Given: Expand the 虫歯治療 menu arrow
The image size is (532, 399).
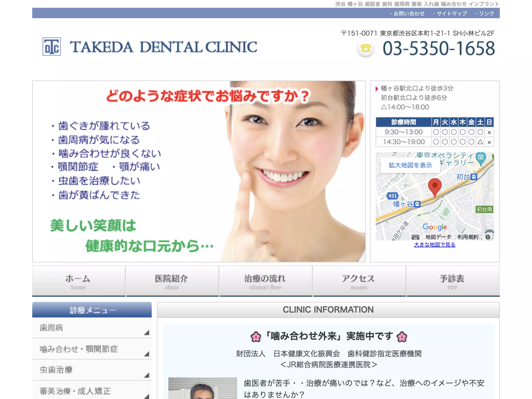Looking at the screenshot, I should pyautogui.click(x=147, y=375).
